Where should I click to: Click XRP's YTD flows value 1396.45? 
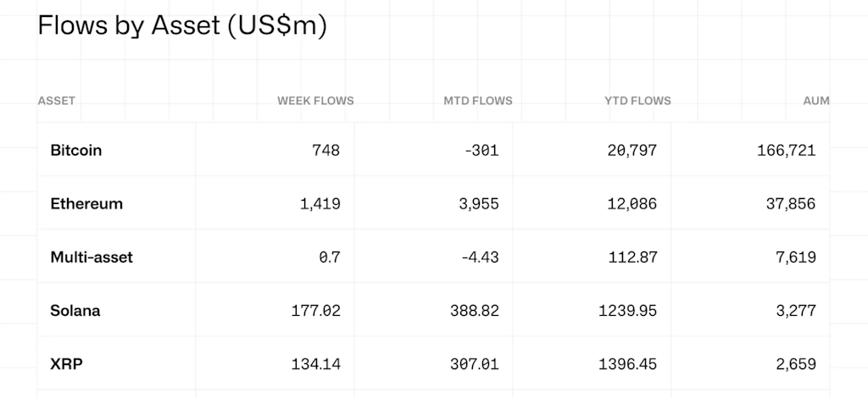click(626, 364)
